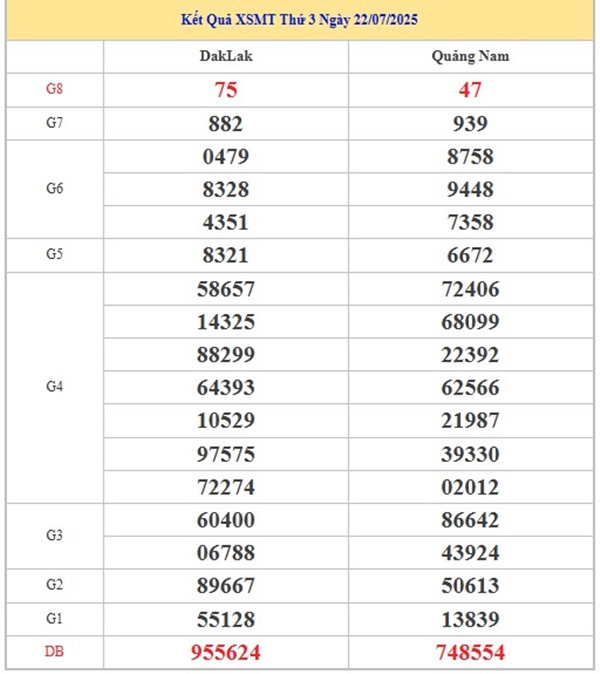Image resolution: width=600 pixels, height=674 pixels.
Task: Select the Quảng Nam column header
Action: 471,56
